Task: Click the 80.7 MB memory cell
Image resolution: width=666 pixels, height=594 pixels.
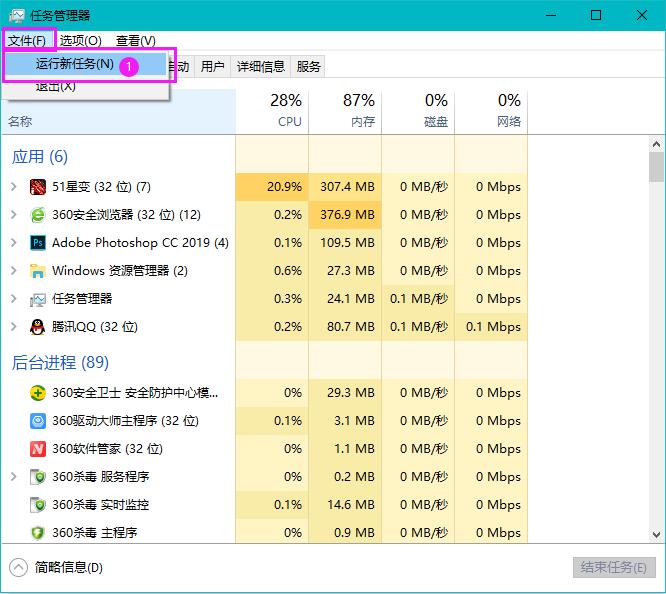Action: (x=345, y=327)
